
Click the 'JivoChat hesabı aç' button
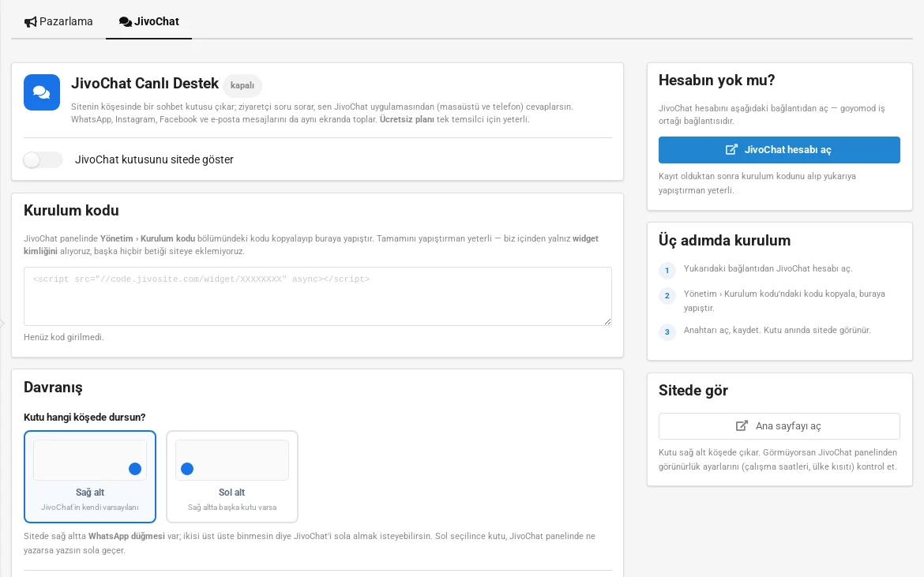[x=779, y=149]
